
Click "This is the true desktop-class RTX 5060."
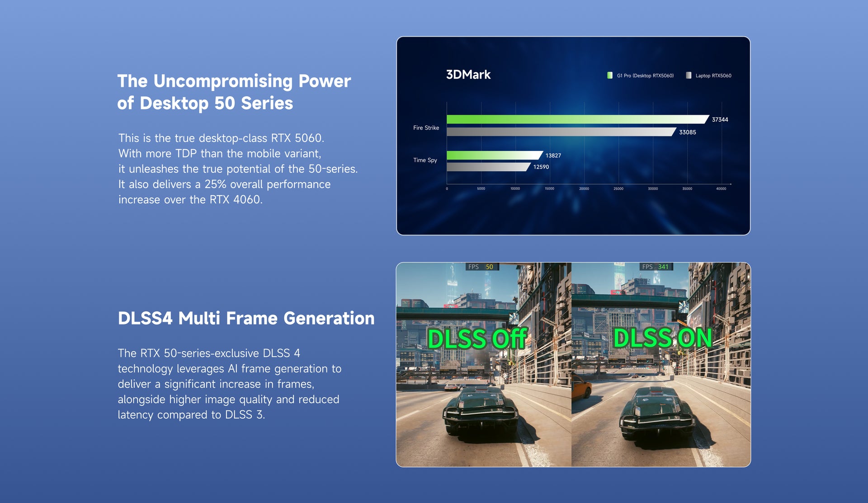222,138
